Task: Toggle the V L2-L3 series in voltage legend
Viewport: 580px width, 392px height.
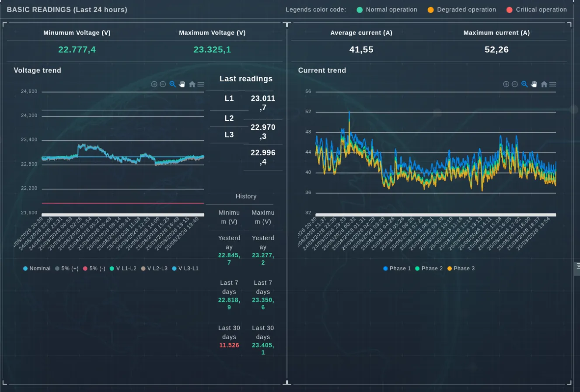Action: [154, 268]
